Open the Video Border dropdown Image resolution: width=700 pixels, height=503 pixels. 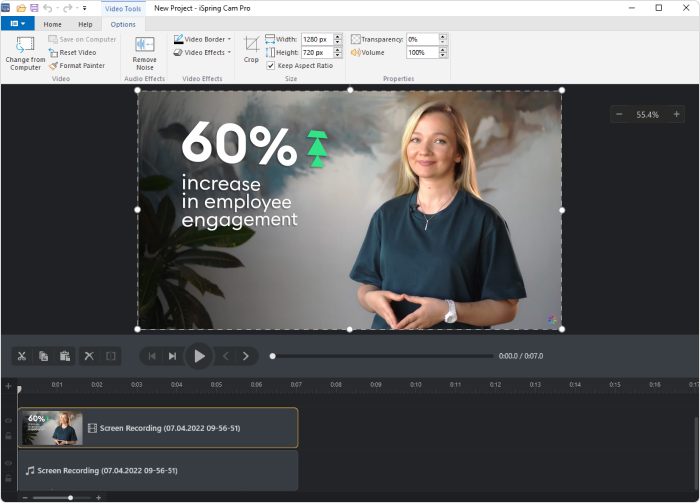[202, 39]
